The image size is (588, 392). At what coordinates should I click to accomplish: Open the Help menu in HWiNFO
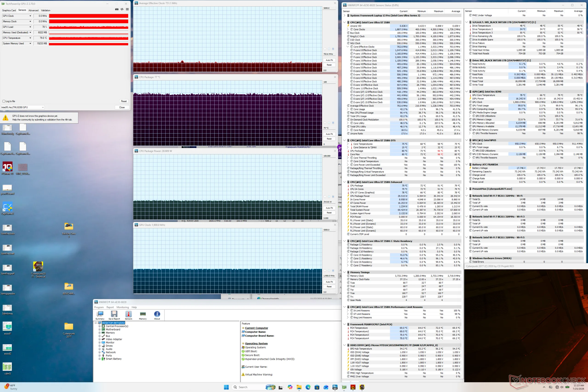(x=134, y=307)
